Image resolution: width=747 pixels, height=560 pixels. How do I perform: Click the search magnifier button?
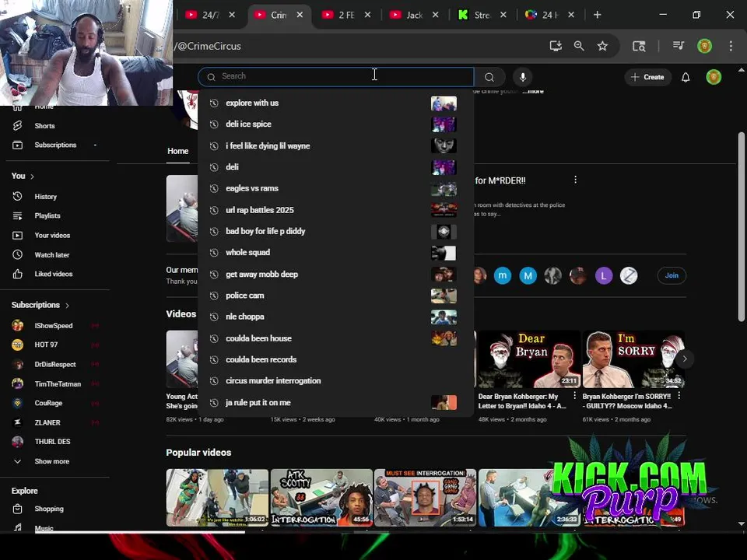pyautogui.click(x=489, y=77)
